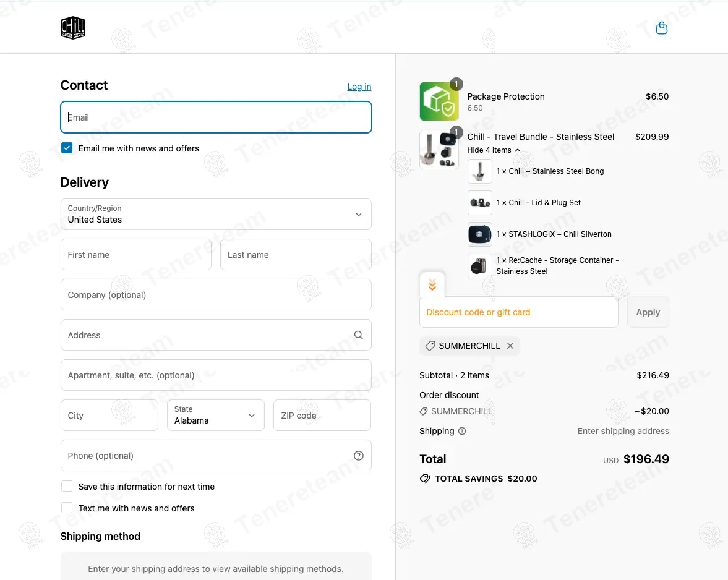The width and height of the screenshot is (728, 580).
Task: Click the Address input field
Action: (x=216, y=335)
